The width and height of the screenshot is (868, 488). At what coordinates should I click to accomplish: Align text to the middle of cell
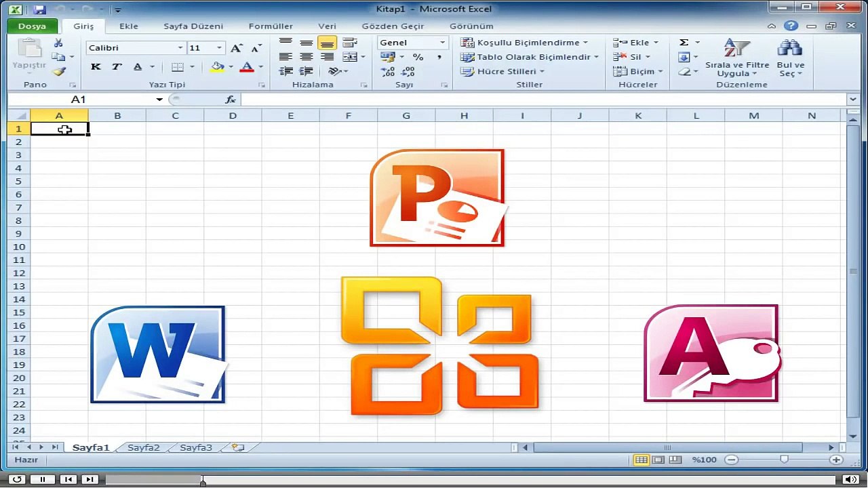pyautogui.click(x=307, y=43)
